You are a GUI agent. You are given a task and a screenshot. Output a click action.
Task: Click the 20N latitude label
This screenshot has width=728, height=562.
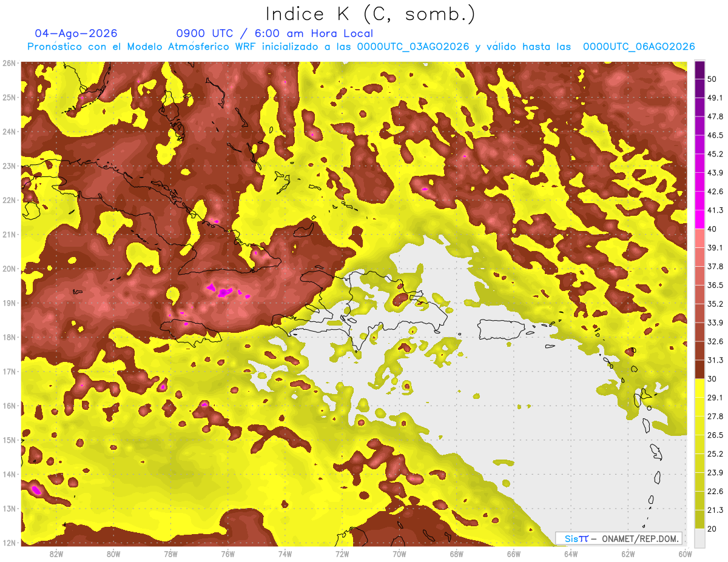pos(9,269)
